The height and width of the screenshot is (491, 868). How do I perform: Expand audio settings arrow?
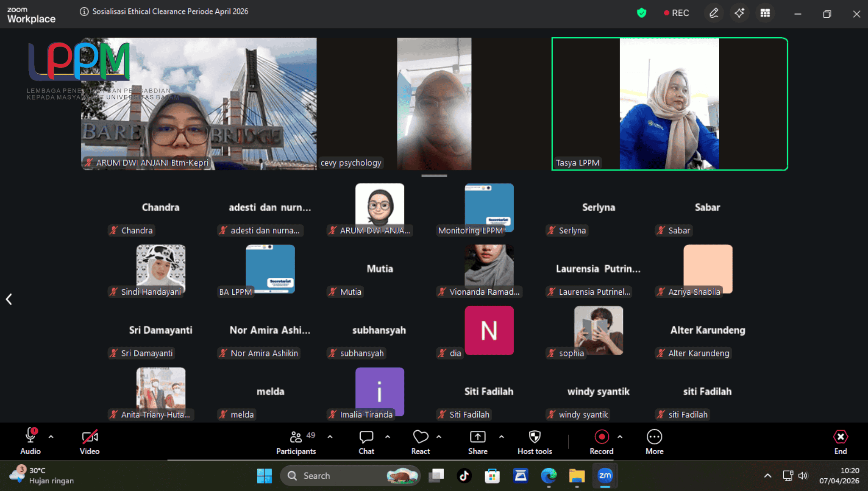coord(51,436)
